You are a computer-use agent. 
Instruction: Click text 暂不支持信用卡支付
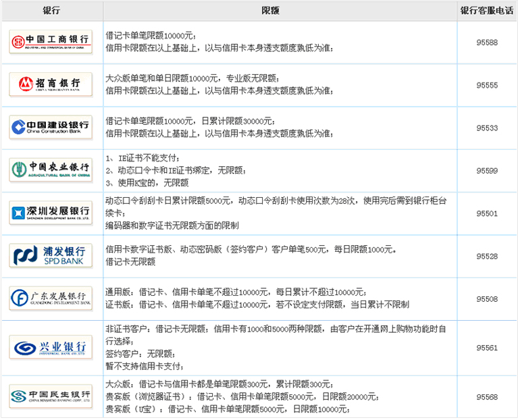pyautogui.click(x=145, y=366)
